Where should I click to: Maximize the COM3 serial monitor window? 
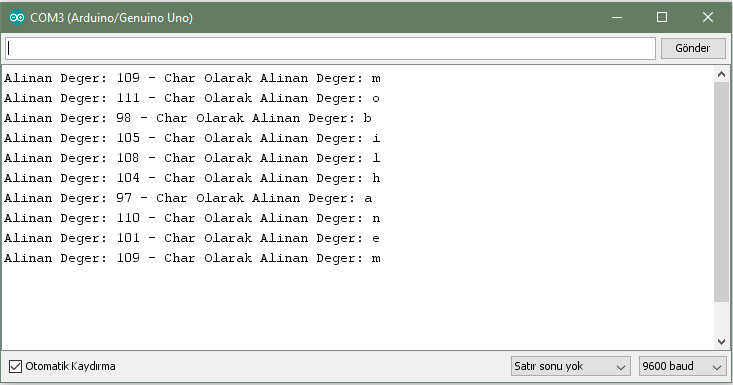pyautogui.click(x=662, y=18)
